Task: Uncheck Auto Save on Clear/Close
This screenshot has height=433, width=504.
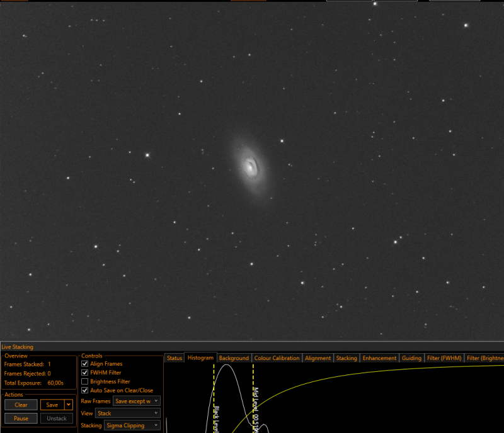Action: pyautogui.click(x=85, y=390)
